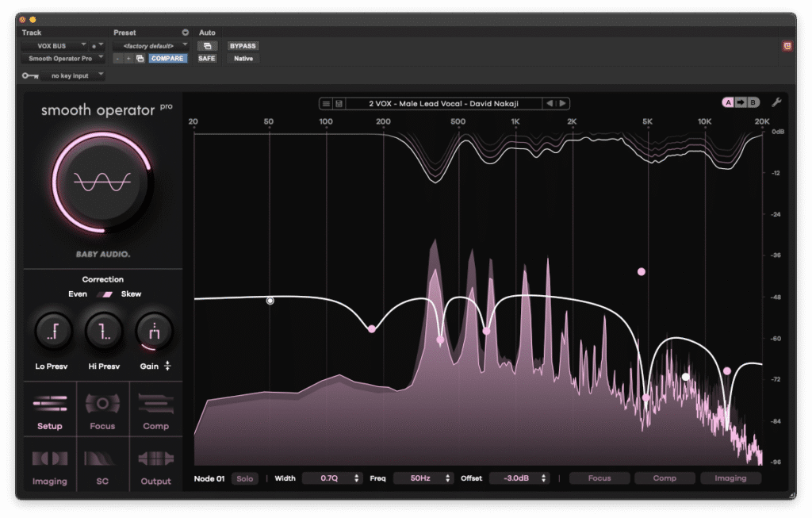812x518 pixels.
Task: Go to previous preset arrow
Action: coord(550,104)
